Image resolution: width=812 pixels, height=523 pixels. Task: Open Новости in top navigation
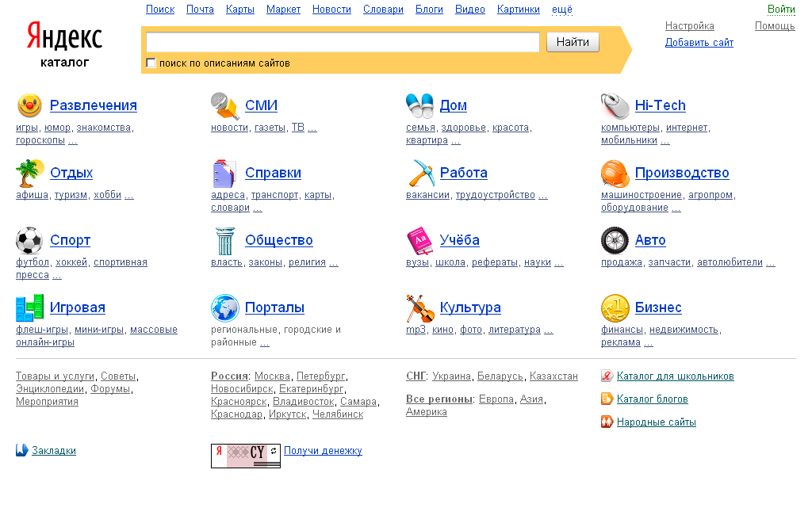pyautogui.click(x=331, y=10)
